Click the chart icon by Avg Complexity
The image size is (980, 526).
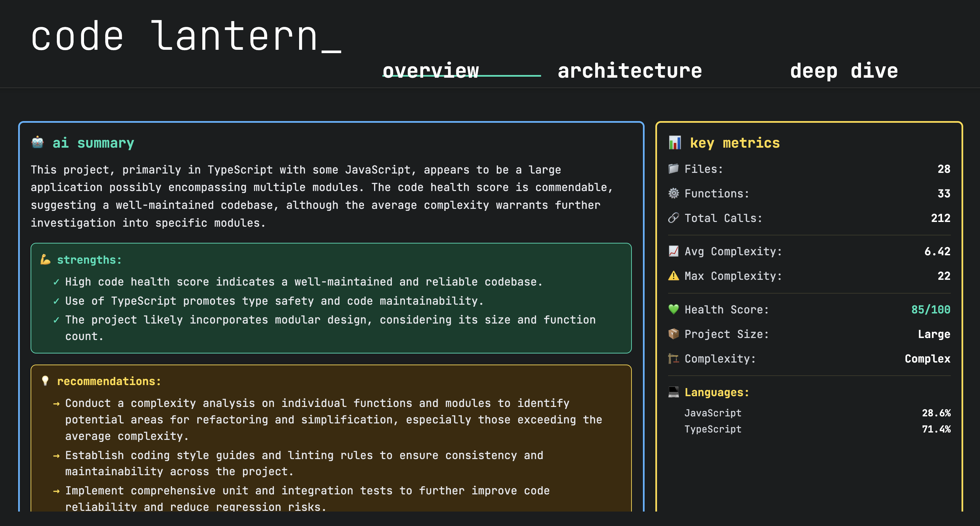(673, 251)
